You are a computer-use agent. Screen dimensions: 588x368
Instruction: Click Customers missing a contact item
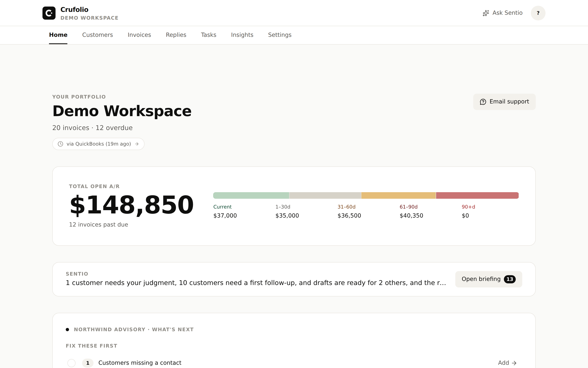pos(140,363)
